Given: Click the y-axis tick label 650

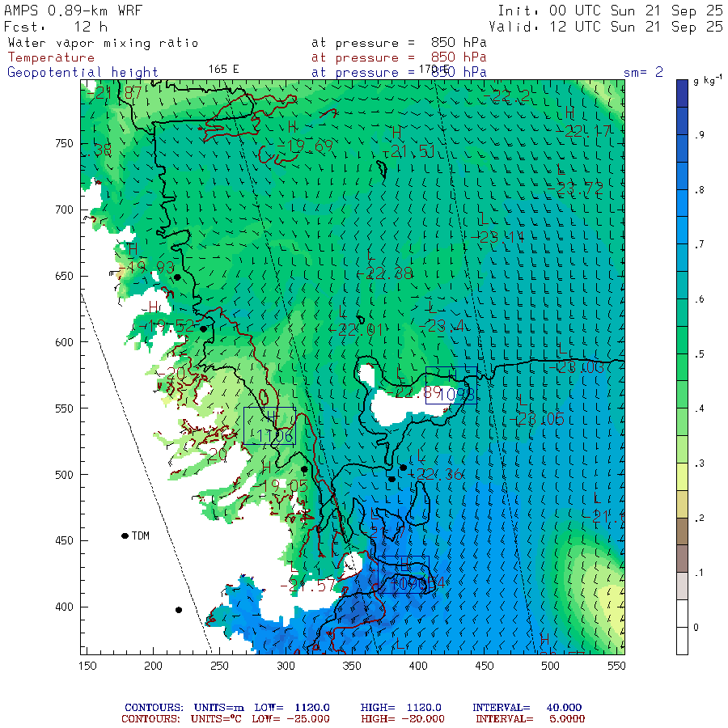Looking at the screenshot, I should [64, 276].
